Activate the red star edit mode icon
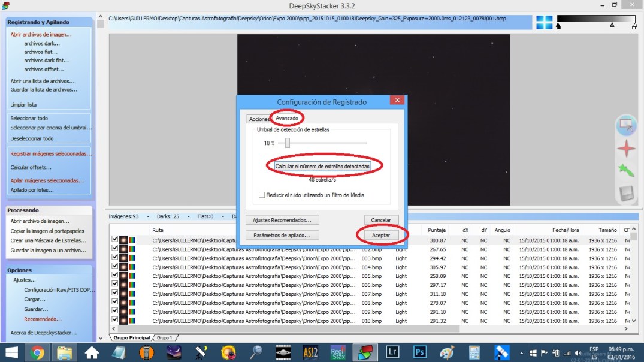Screen dimensions: 644x362 (x=625, y=147)
